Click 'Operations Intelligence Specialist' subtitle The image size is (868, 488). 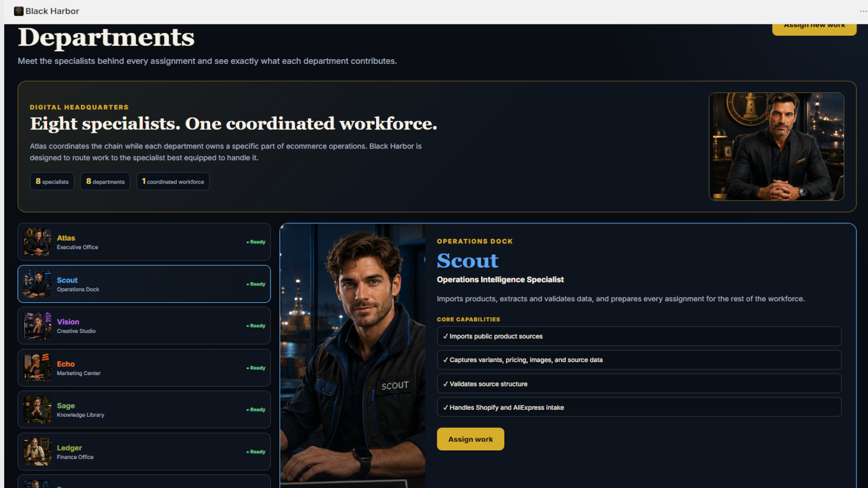500,280
